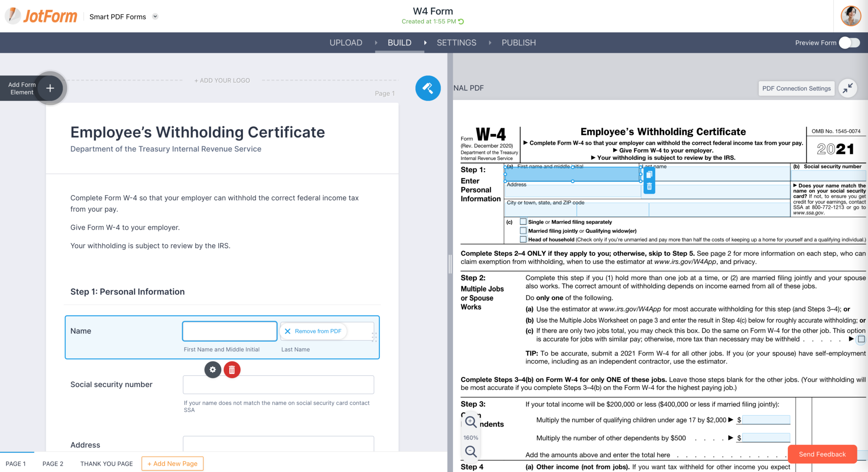Check the two-jobs box in Step 2(c)
The width and height of the screenshot is (868, 472).
[861, 339]
